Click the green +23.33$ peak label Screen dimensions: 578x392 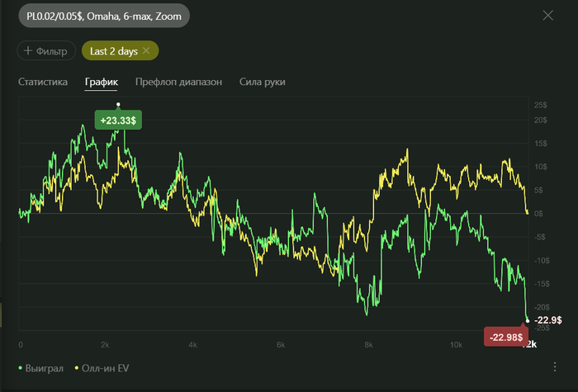119,120
